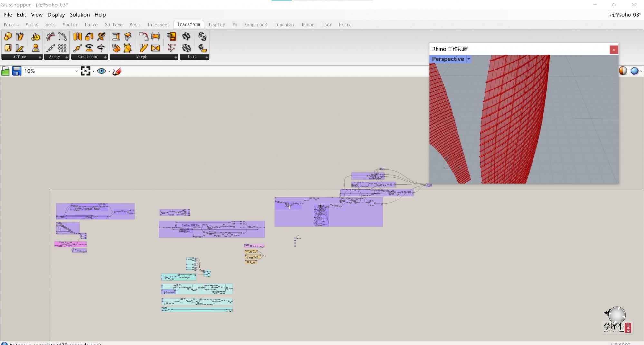Viewport: 644px width, 345px height.
Task: Toggle the named views eye icon
Action: [x=101, y=71]
